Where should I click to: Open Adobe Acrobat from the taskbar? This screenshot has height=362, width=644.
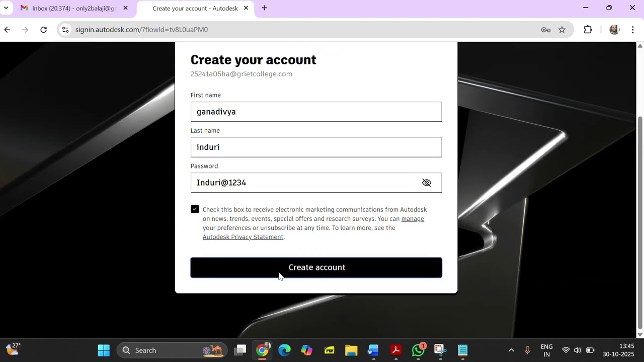tap(396, 350)
